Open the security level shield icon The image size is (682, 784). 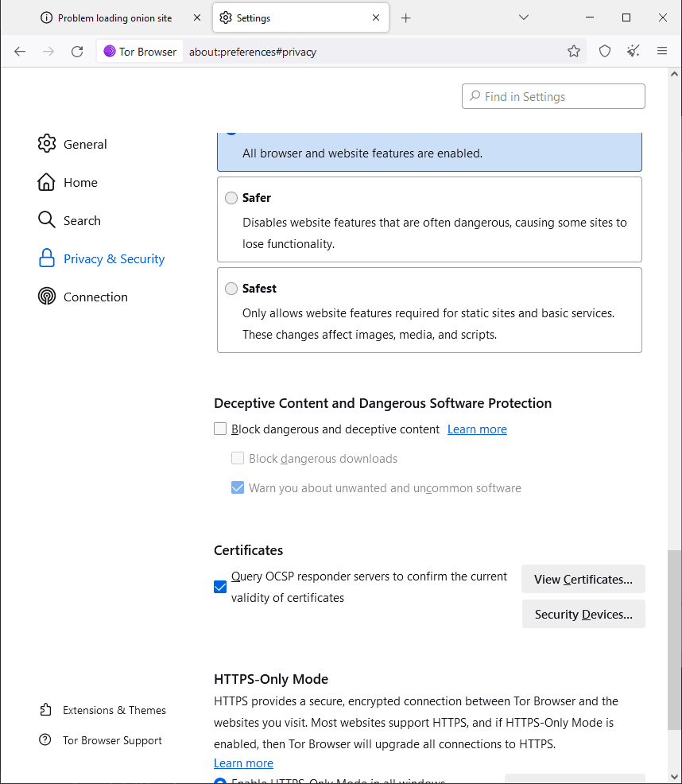pyautogui.click(x=604, y=51)
